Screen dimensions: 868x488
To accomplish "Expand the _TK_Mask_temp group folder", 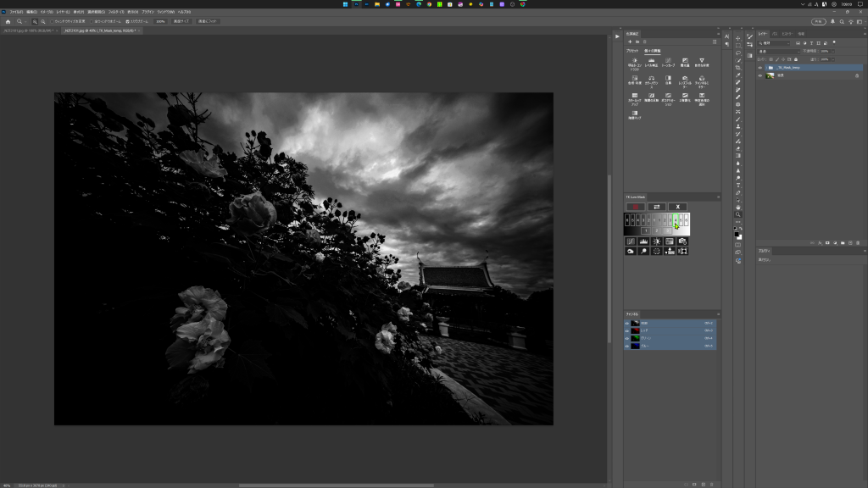I will [766, 67].
